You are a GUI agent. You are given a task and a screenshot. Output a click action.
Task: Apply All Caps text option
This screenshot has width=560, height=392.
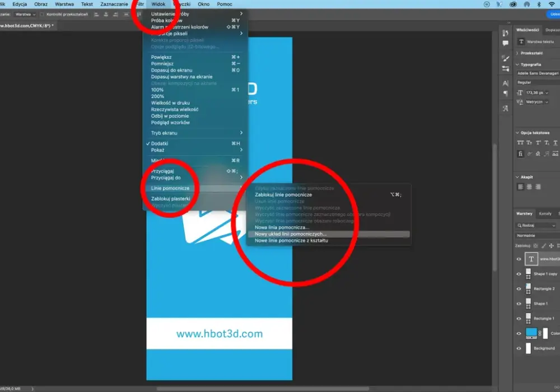point(520,143)
